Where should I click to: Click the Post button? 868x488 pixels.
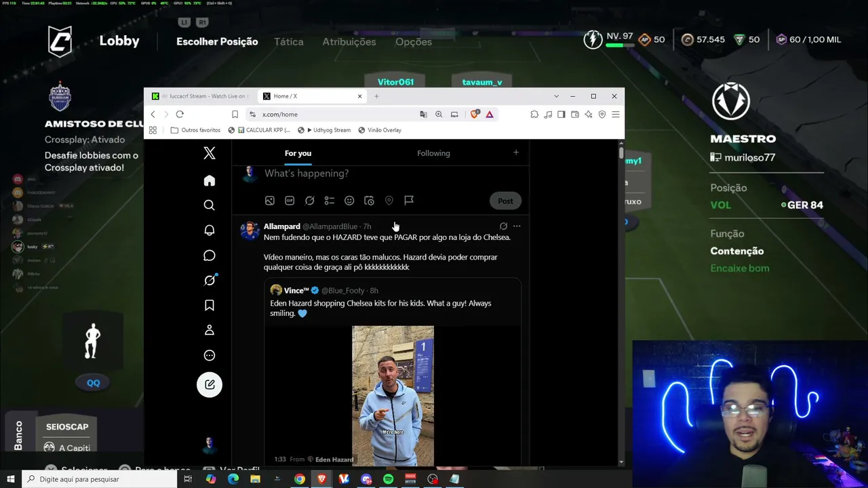pos(505,201)
